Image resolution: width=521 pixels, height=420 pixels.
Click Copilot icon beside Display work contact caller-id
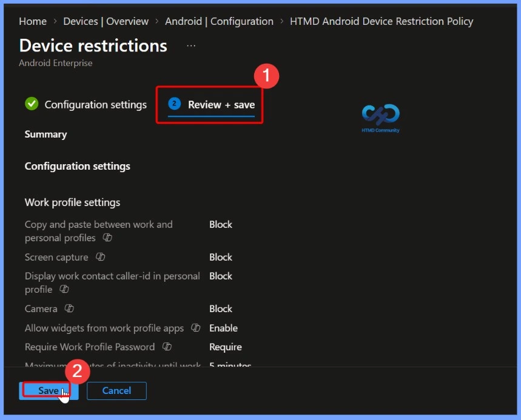tap(64, 289)
